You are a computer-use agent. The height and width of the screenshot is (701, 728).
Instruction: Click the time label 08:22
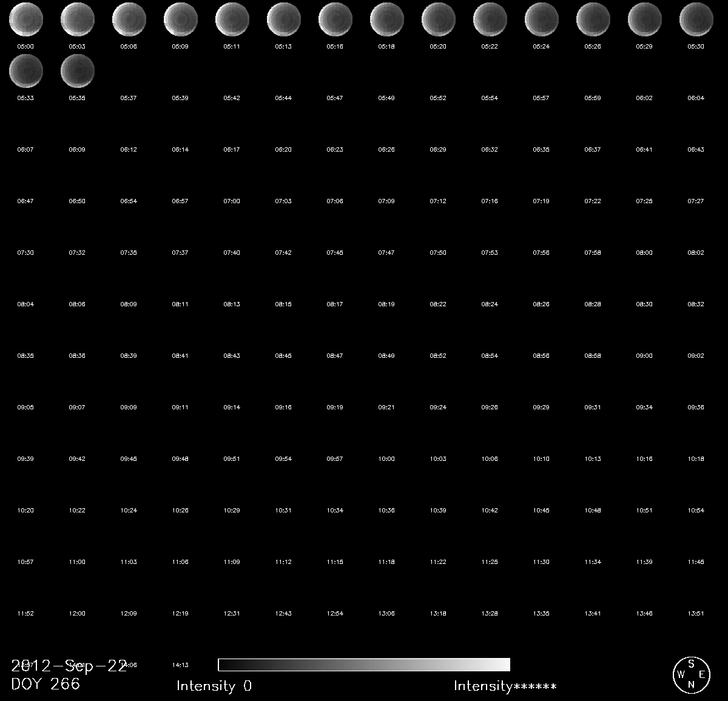pyautogui.click(x=438, y=304)
